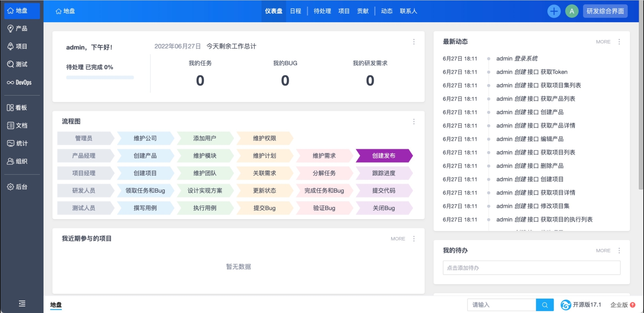Click the blue plus create button
This screenshot has height=313, width=644.
tap(554, 11)
